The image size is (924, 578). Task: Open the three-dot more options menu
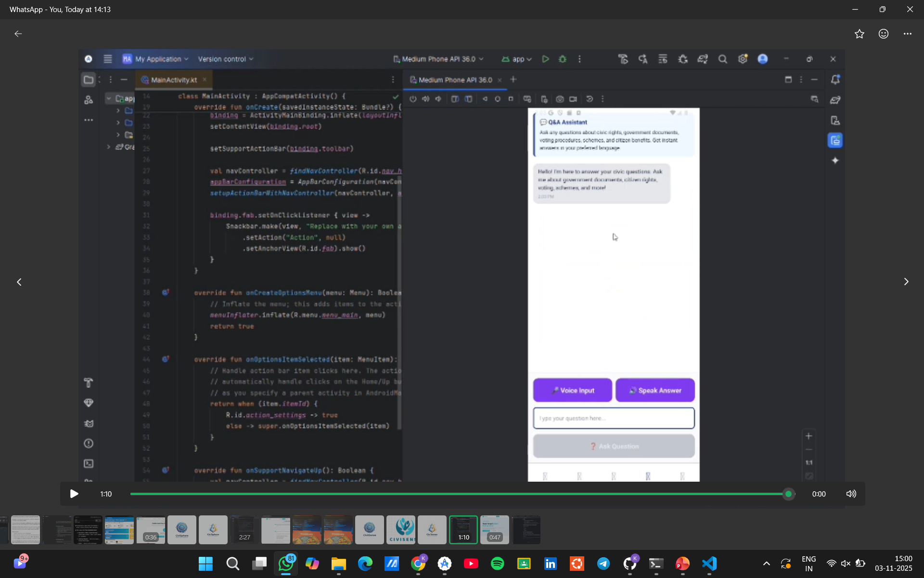coord(907,34)
